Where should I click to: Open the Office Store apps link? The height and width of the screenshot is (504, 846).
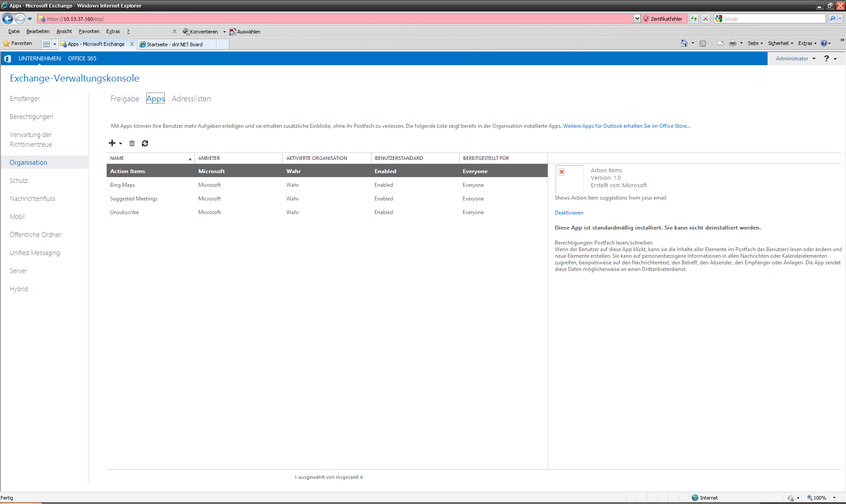coord(626,126)
